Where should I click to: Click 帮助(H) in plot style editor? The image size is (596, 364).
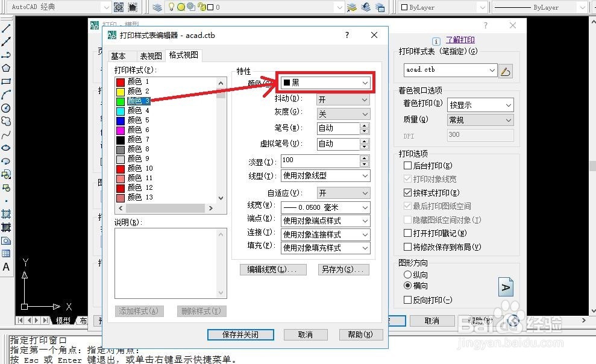coord(360,334)
